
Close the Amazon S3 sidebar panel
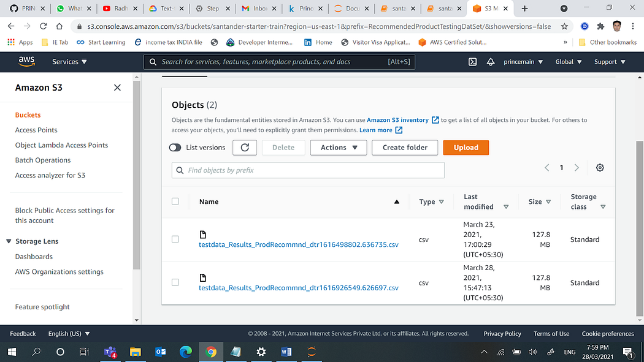pos(117,88)
